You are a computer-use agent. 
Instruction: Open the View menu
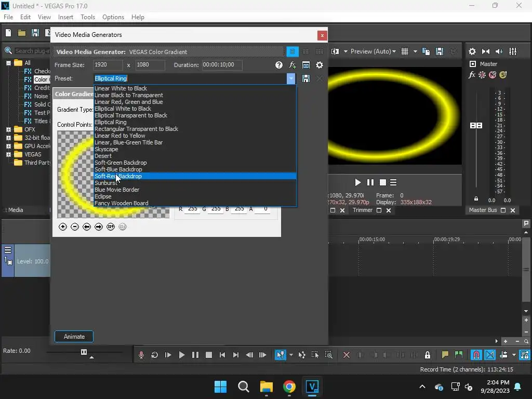click(x=44, y=17)
